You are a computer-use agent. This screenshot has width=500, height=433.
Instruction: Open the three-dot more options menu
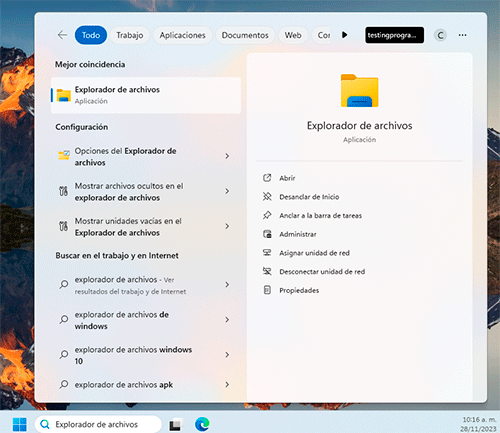[462, 35]
